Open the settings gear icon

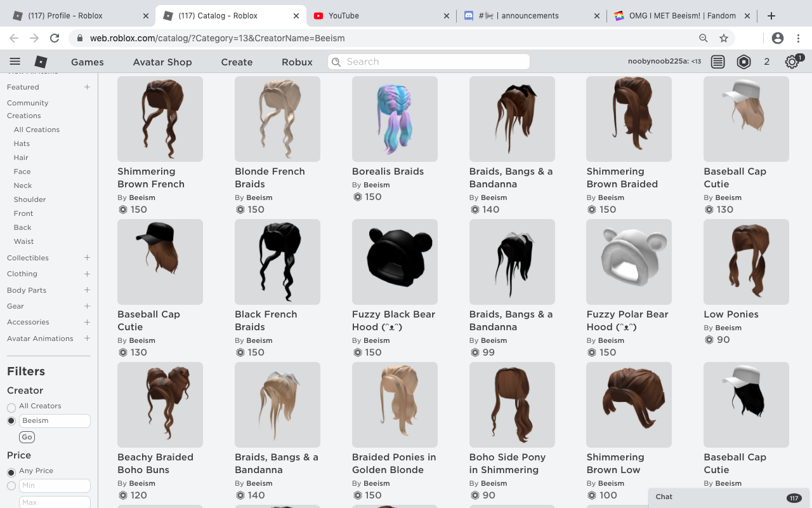click(792, 62)
